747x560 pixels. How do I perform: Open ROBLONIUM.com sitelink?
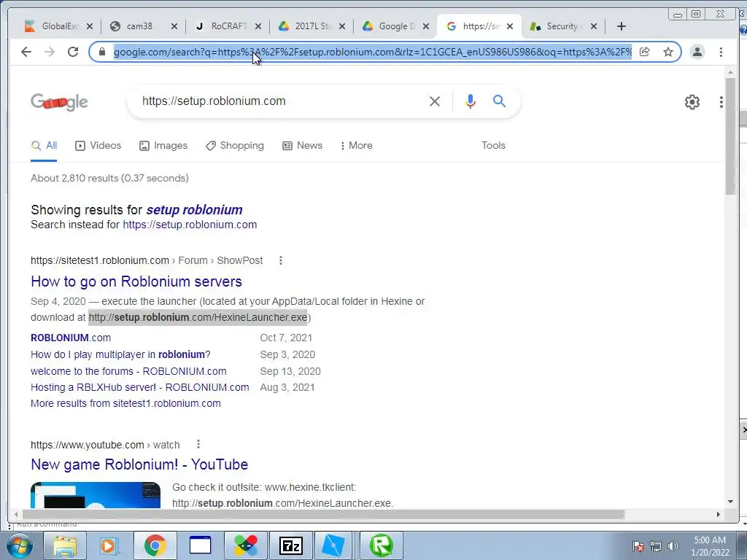click(71, 338)
